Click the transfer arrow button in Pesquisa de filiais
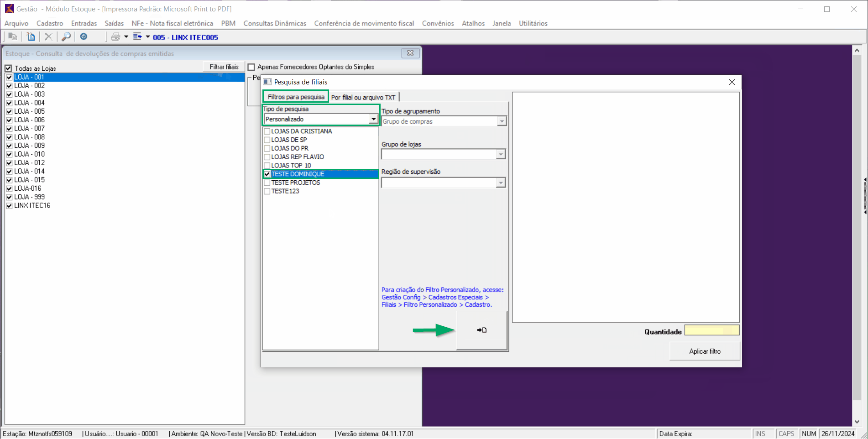Image resolution: width=868 pixels, height=439 pixels. pyautogui.click(x=482, y=330)
